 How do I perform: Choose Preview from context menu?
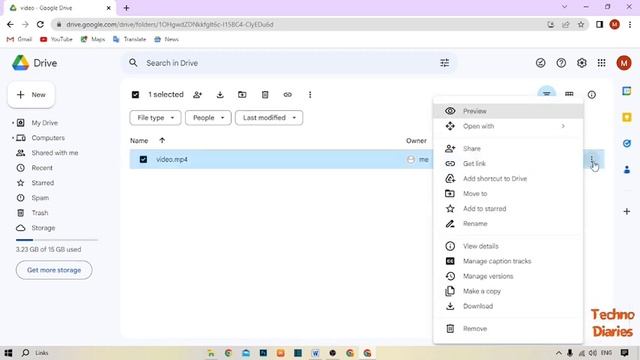[508, 111]
